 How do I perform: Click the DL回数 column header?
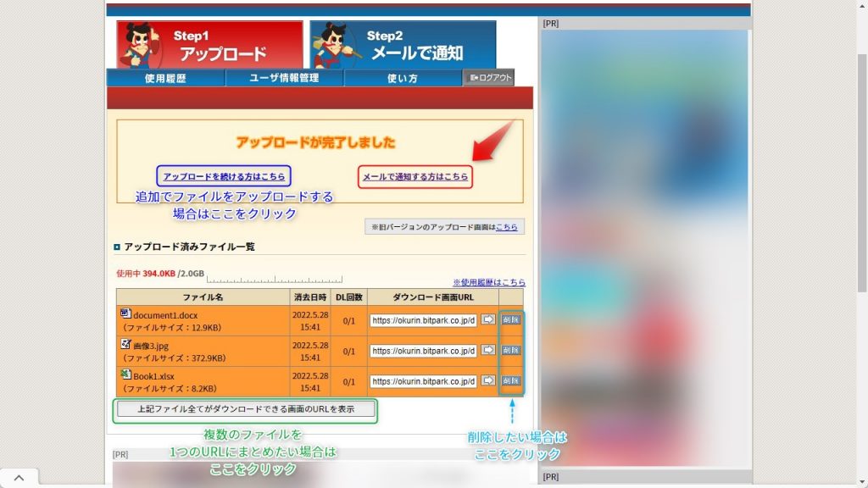pos(348,297)
